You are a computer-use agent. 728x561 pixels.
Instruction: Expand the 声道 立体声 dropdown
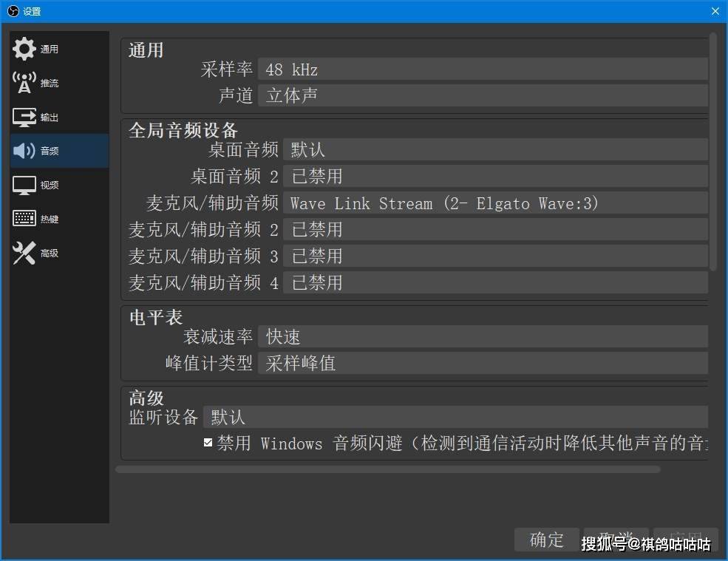tap(483, 95)
